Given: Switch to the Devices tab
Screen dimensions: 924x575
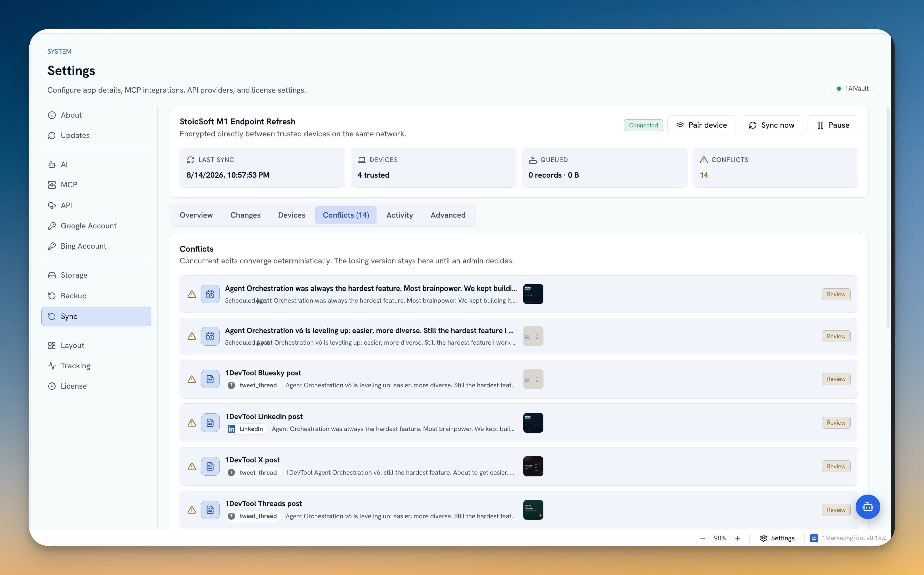Looking at the screenshot, I should pos(292,215).
